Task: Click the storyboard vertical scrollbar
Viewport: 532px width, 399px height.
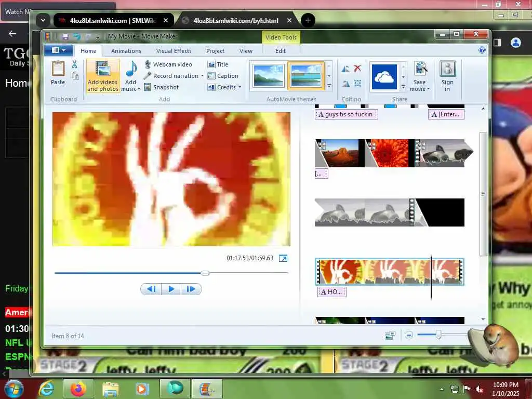Action: [x=483, y=194]
